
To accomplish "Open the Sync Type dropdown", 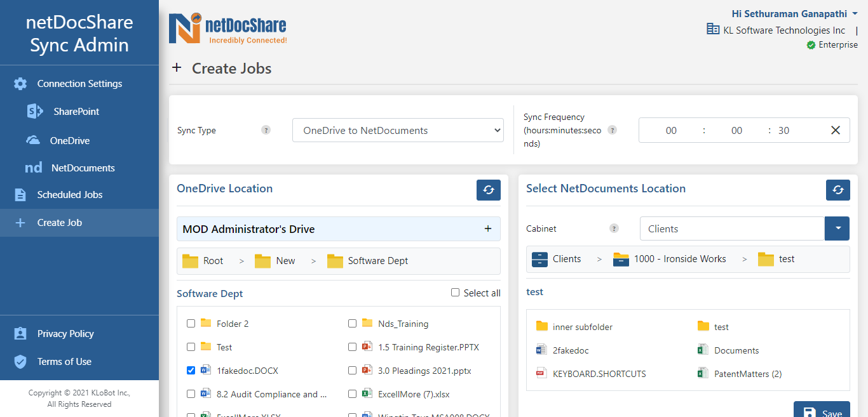I will (x=398, y=130).
